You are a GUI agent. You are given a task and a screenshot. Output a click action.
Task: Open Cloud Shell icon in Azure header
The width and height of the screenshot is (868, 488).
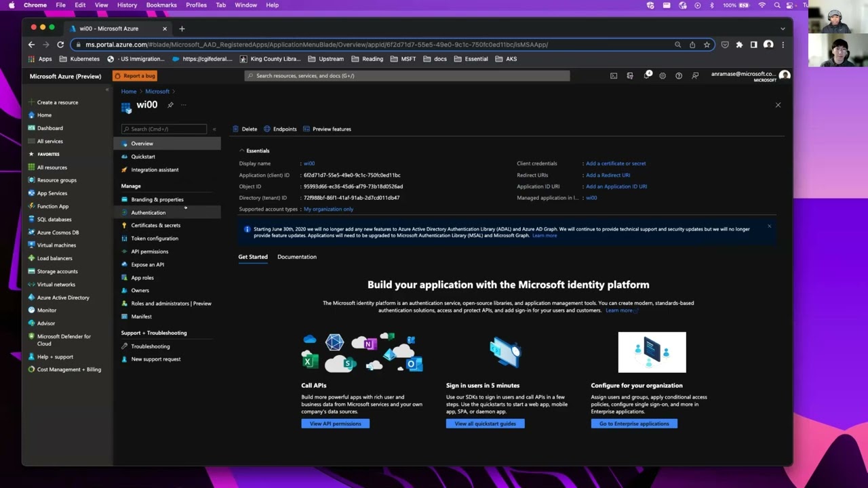pyautogui.click(x=614, y=76)
